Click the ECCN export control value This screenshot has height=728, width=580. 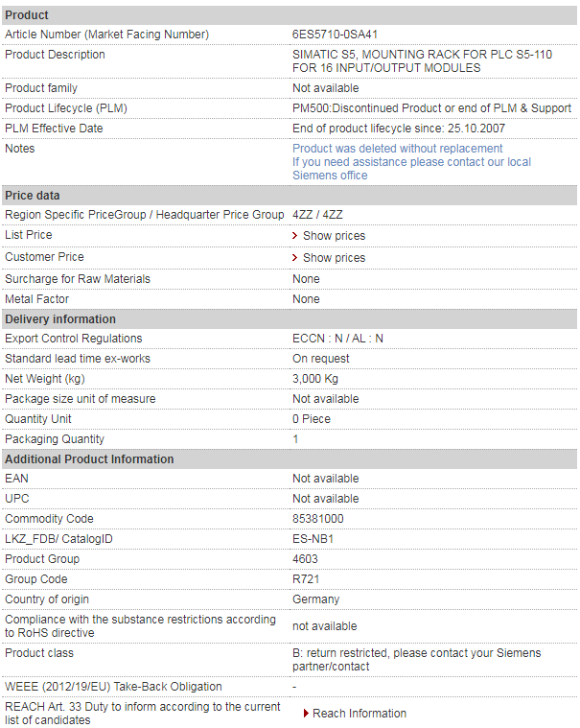coord(337,339)
